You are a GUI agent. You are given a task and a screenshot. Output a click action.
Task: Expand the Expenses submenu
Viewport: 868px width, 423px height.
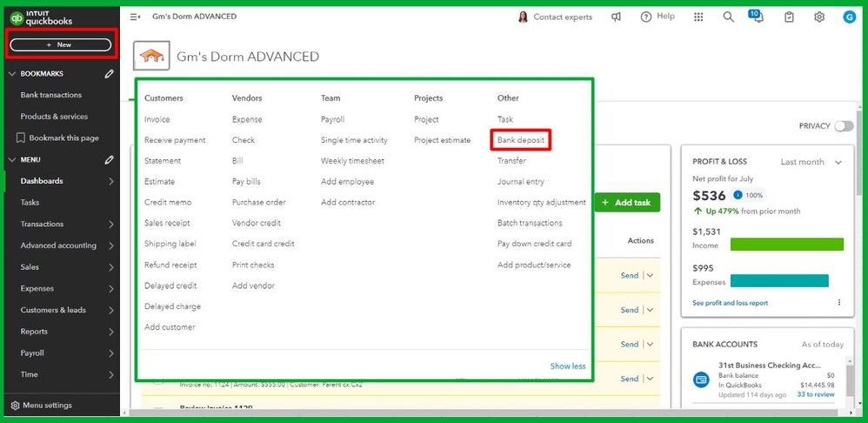pos(111,288)
